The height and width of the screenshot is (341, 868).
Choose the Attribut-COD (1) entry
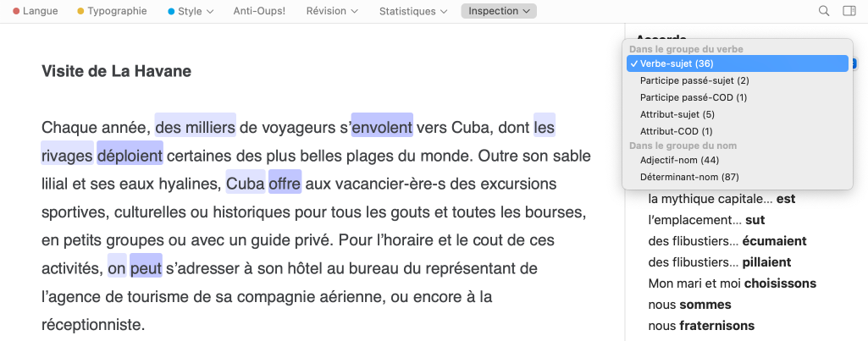pyautogui.click(x=677, y=131)
